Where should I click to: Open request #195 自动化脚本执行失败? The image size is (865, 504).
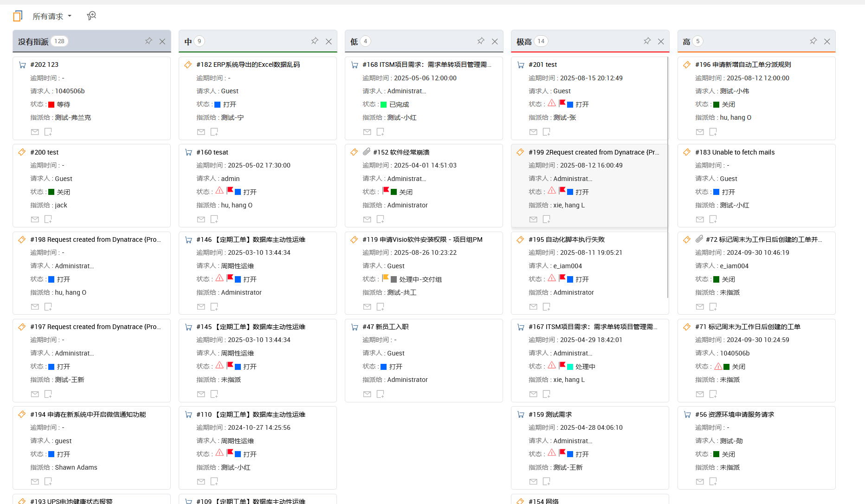pos(567,239)
